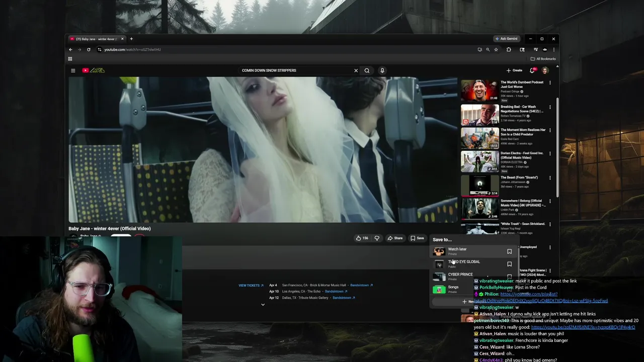Screen dimensions: 644x362
Task: Click Ask Gemini button
Action: click(506, 39)
